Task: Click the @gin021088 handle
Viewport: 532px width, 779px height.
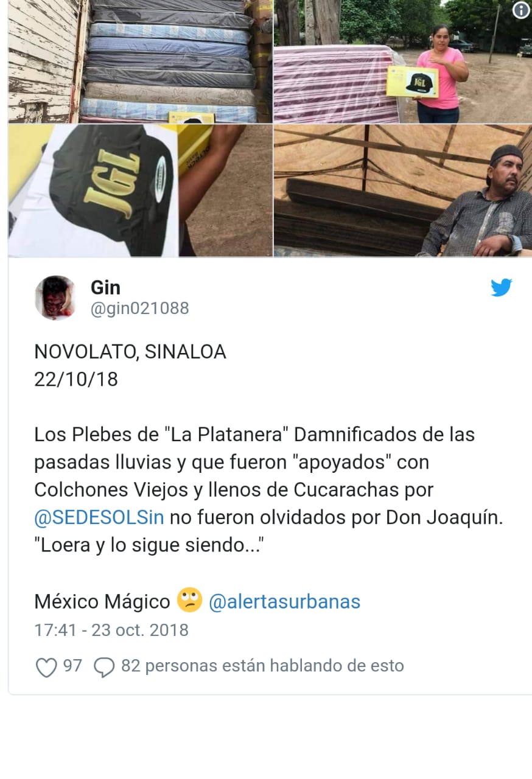Action: tap(140, 309)
